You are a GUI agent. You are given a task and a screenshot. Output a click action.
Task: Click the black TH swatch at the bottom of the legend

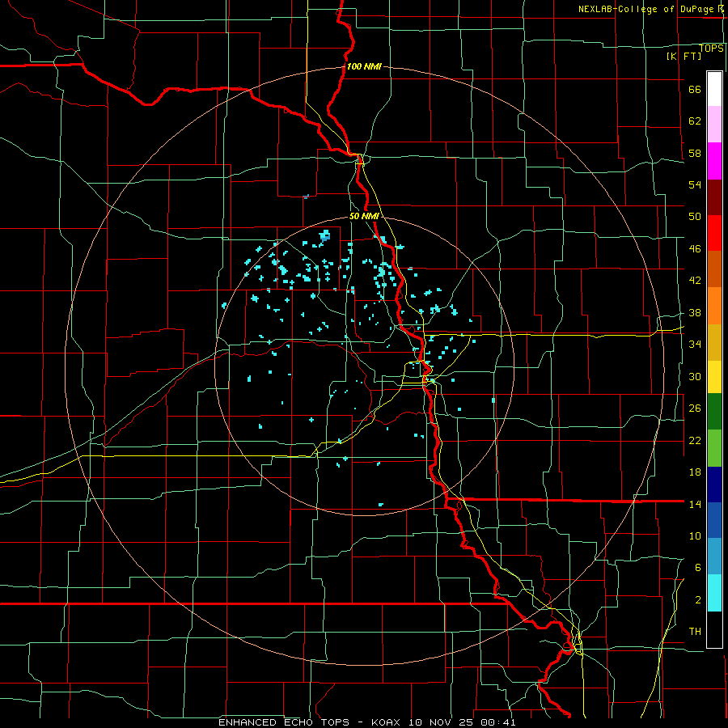[714, 629]
